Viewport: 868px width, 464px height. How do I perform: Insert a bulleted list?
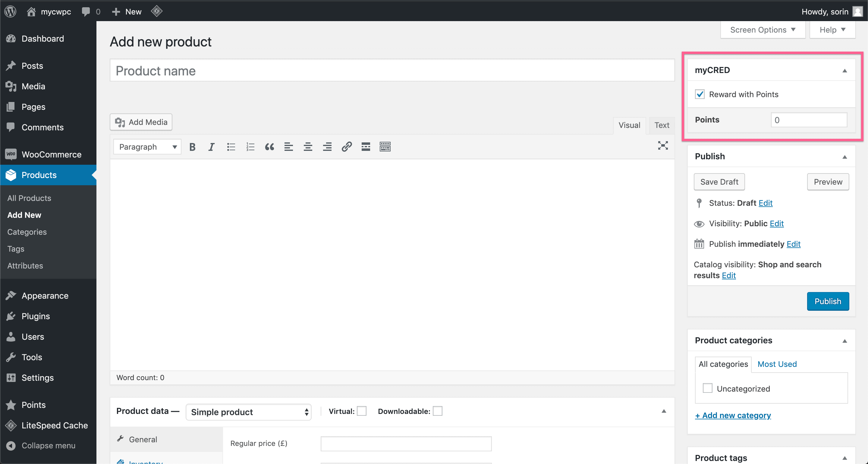[231, 147]
